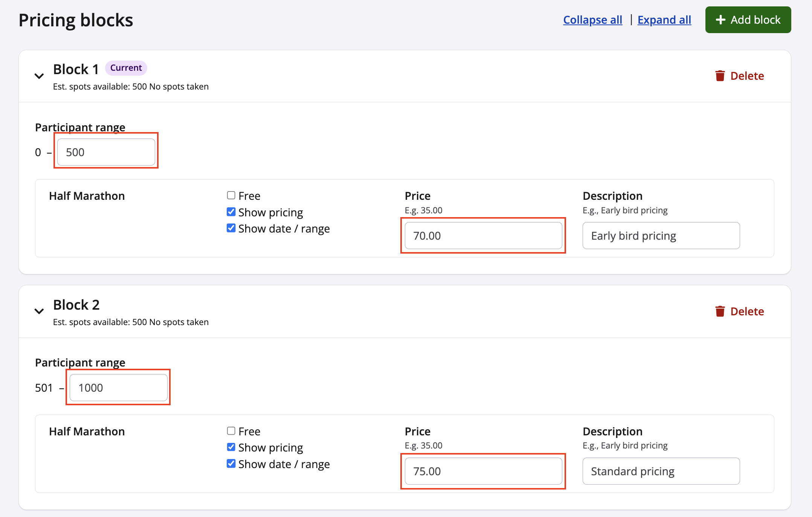Screen dimensions: 812x517
Task: Click the plus icon in Add block
Action: (720, 20)
